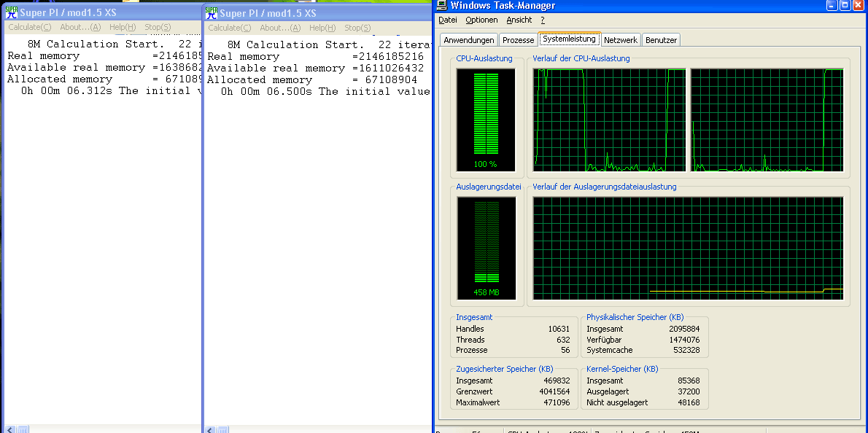Click 'Allocated memory' line in second Super PI
868x433 pixels.
click(x=312, y=80)
